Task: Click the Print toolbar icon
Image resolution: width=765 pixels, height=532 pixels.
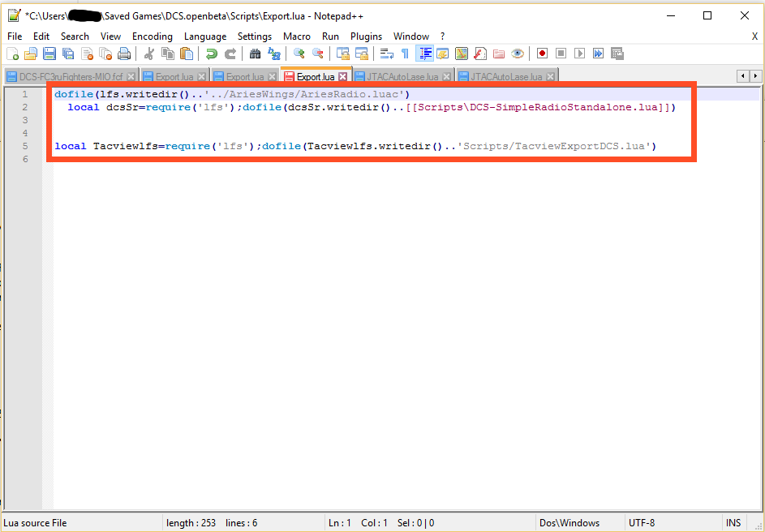Action: (124, 54)
